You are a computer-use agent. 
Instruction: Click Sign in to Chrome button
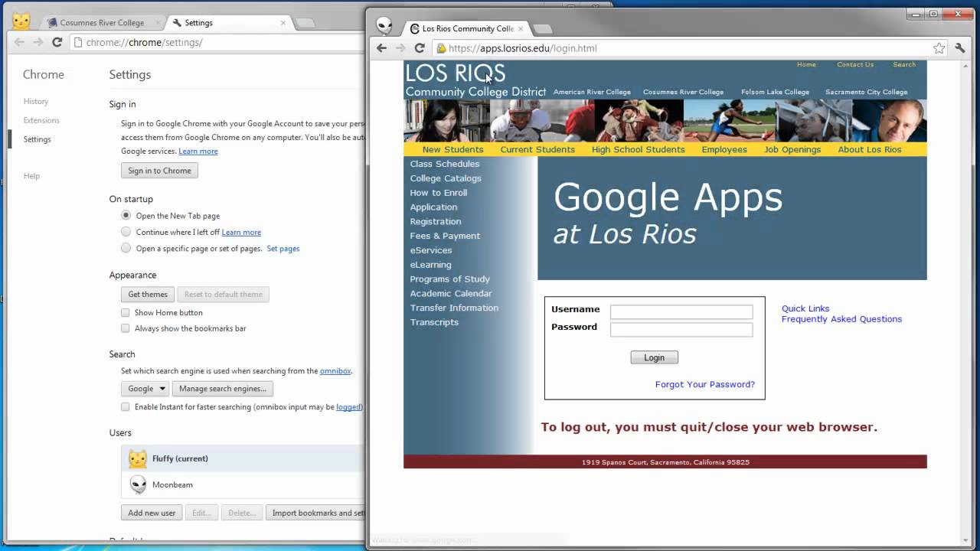(x=159, y=171)
